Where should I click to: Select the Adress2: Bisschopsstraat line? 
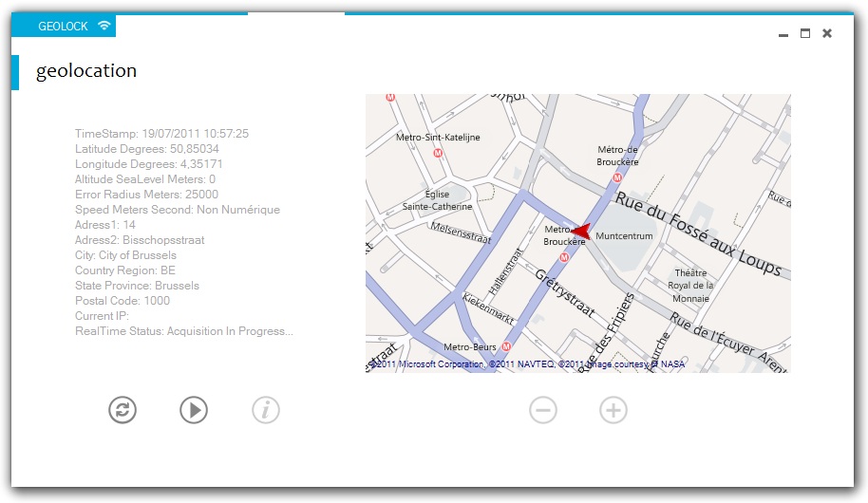(x=140, y=240)
